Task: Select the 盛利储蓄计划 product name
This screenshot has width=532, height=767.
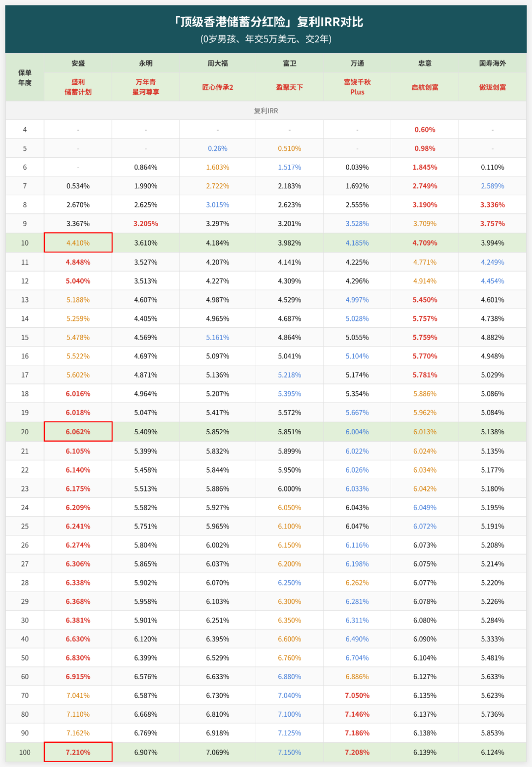Action: click(x=78, y=87)
